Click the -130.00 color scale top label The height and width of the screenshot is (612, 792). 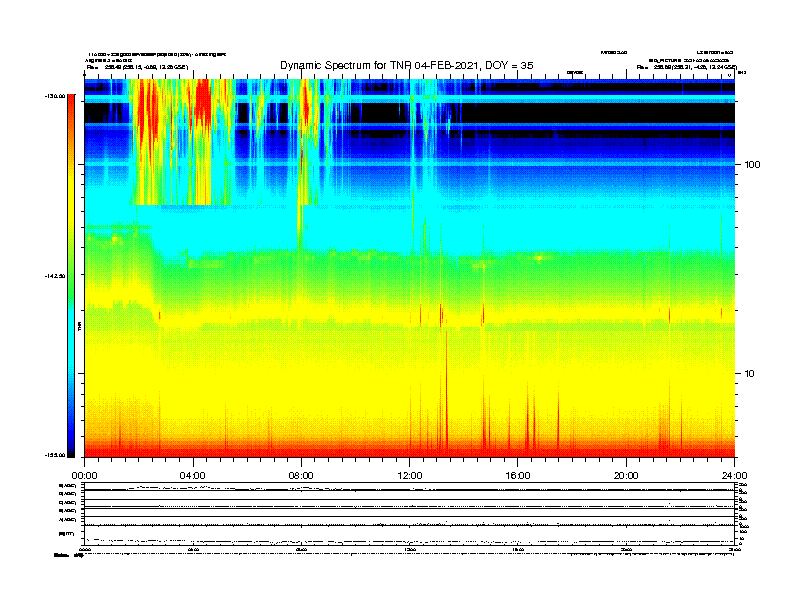(54, 96)
